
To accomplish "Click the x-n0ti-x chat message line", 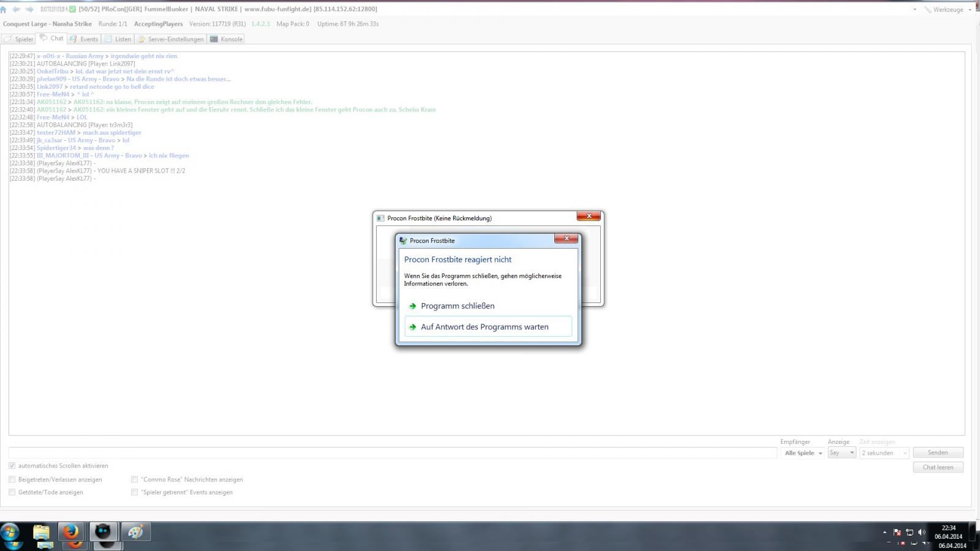I will coord(93,56).
